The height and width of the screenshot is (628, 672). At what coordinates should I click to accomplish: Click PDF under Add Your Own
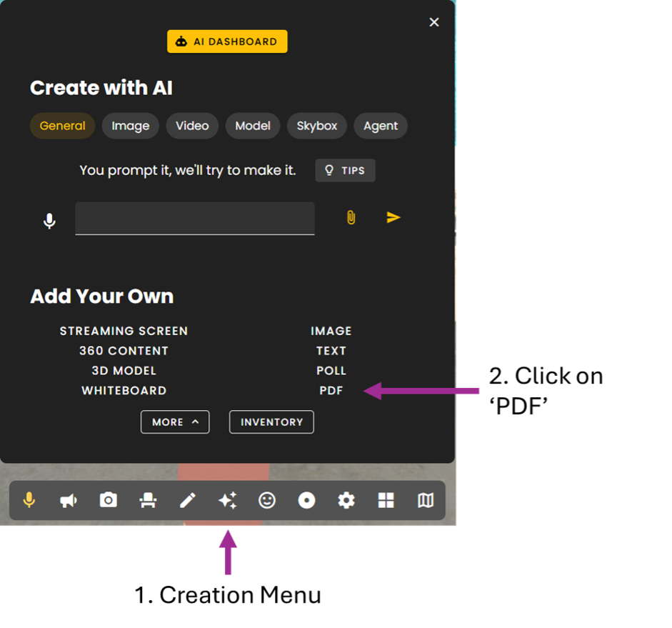[x=331, y=391]
